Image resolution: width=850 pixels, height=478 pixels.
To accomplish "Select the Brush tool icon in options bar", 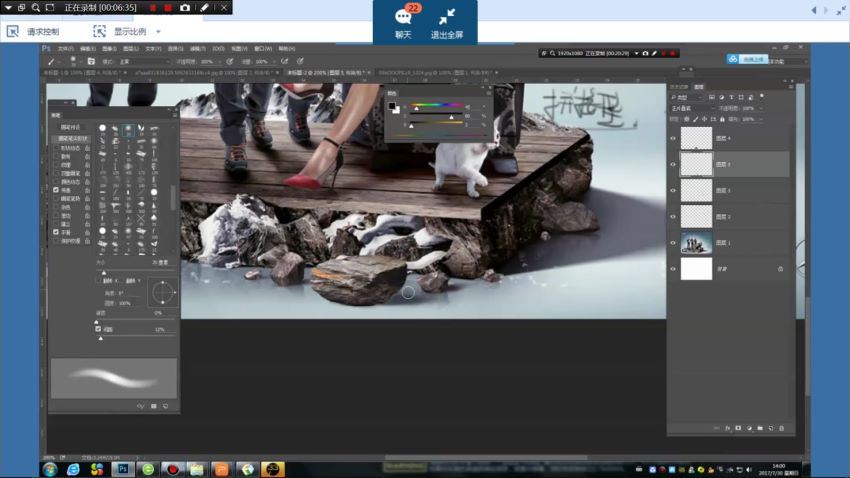I will pyautogui.click(x=51, y=62).
